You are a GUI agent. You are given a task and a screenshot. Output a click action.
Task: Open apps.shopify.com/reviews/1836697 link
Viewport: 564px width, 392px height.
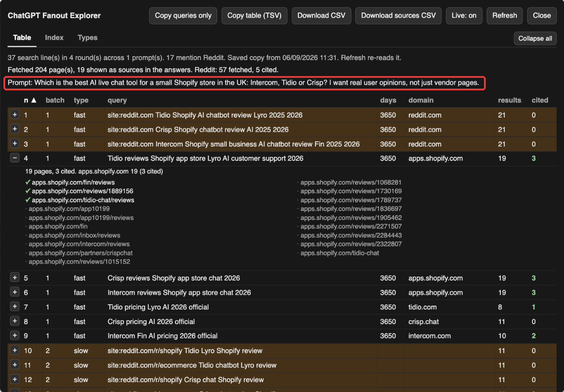point(351,209)
